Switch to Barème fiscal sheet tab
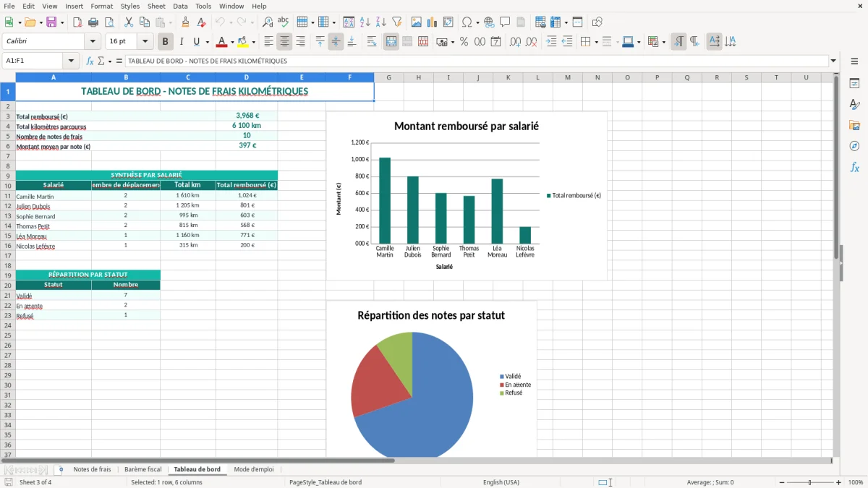This screenshot has width=868, height=488. [x=143, y=469]
